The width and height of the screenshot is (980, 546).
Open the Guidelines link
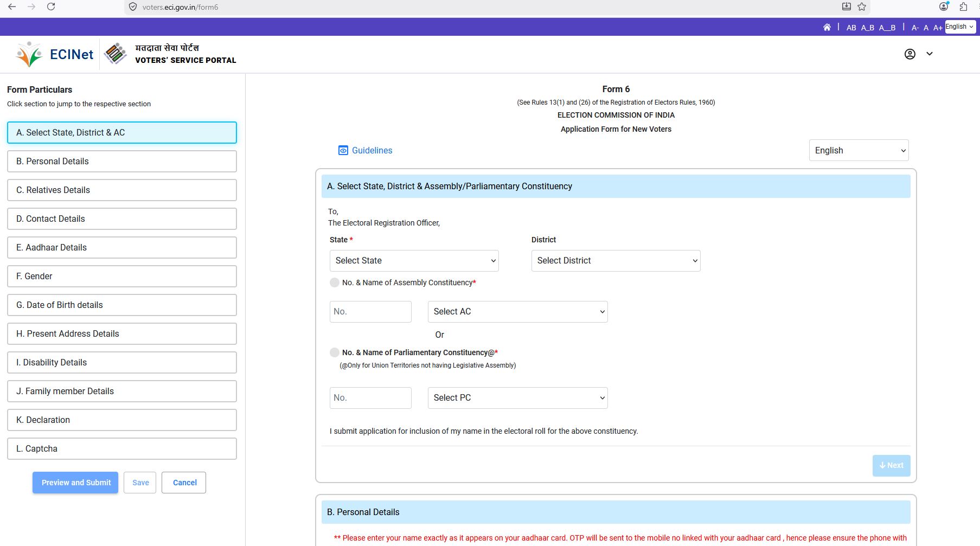click(372, 150)
